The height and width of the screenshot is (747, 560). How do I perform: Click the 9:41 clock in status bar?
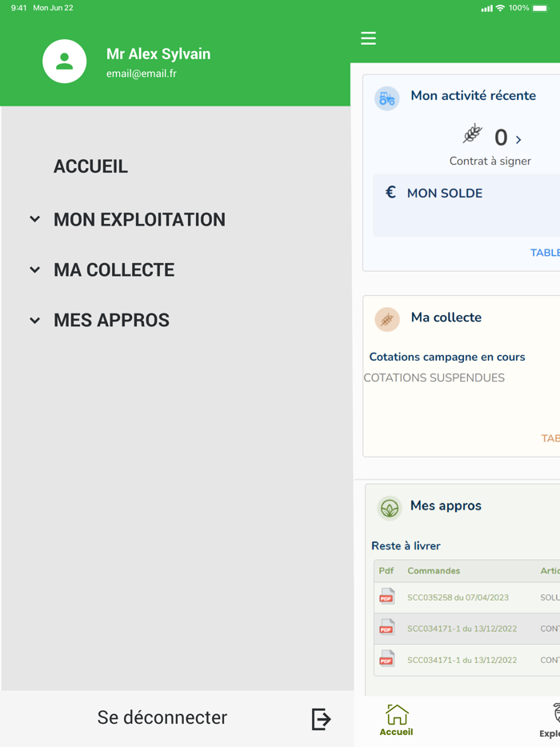(18, 8)
